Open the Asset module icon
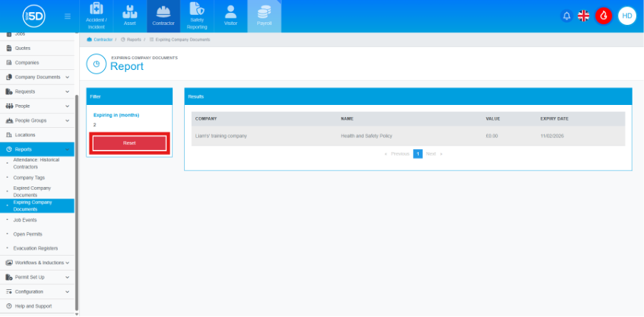The height and width of the screenshot is (317, 644). tap(130, 16)
